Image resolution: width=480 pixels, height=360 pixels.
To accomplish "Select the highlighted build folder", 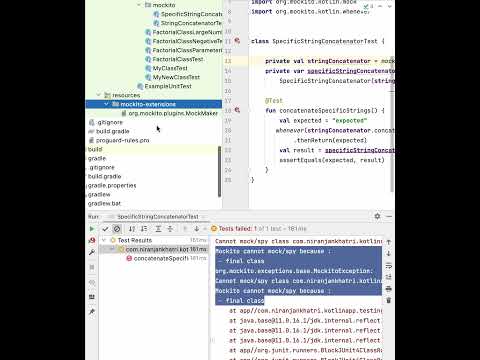I will point(95,149).
